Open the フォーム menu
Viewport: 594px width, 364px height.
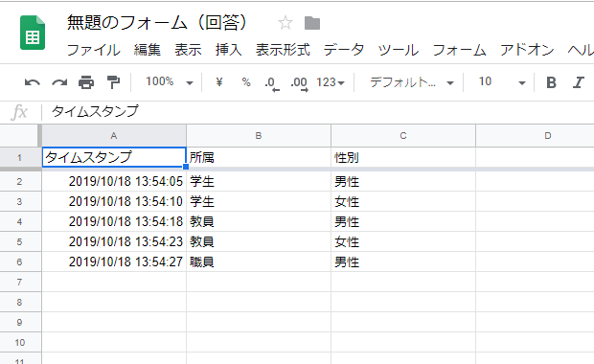(x=459, y=50)
